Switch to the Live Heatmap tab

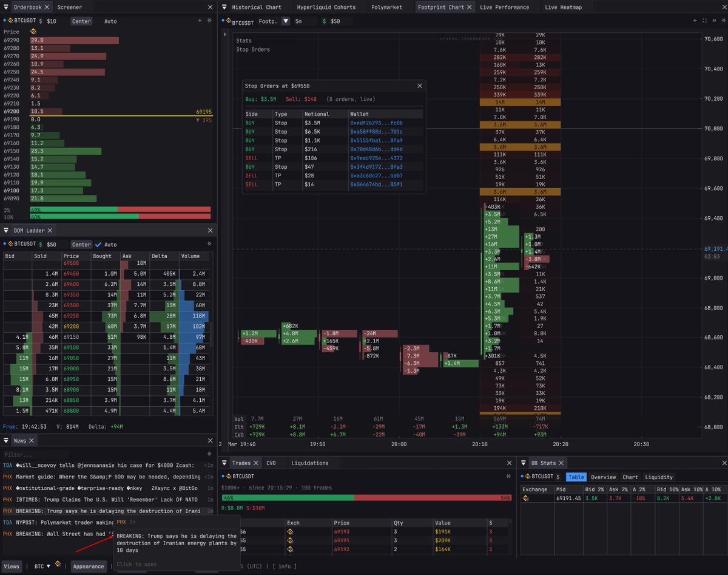pyautogui.click(x=563, y=7)
